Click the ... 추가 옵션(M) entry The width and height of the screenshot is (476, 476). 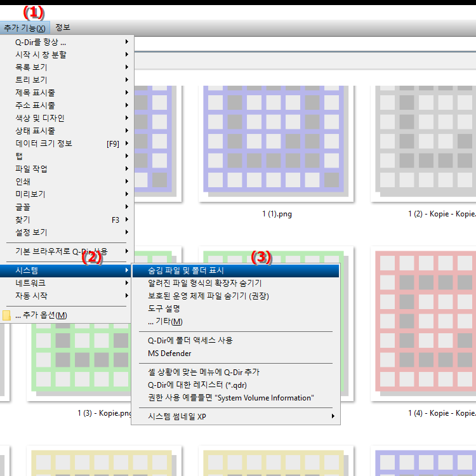pyautogui.click(x=66, y=315)
